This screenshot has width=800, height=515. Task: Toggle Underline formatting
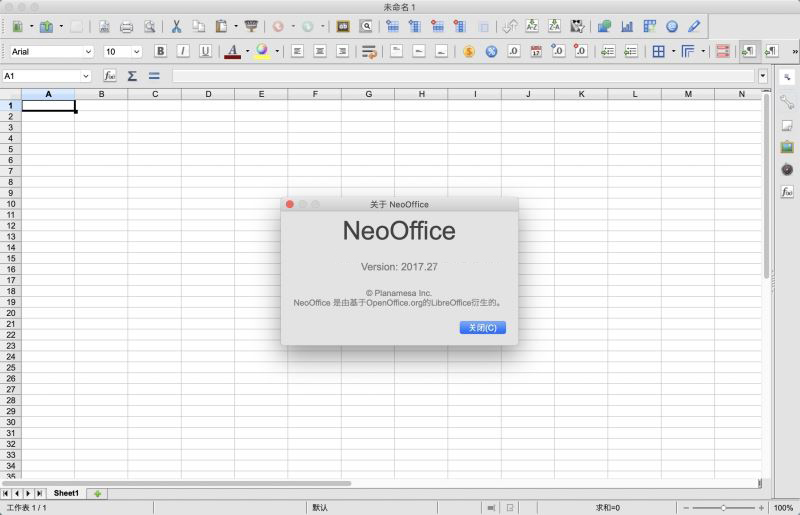click(205, 52)
